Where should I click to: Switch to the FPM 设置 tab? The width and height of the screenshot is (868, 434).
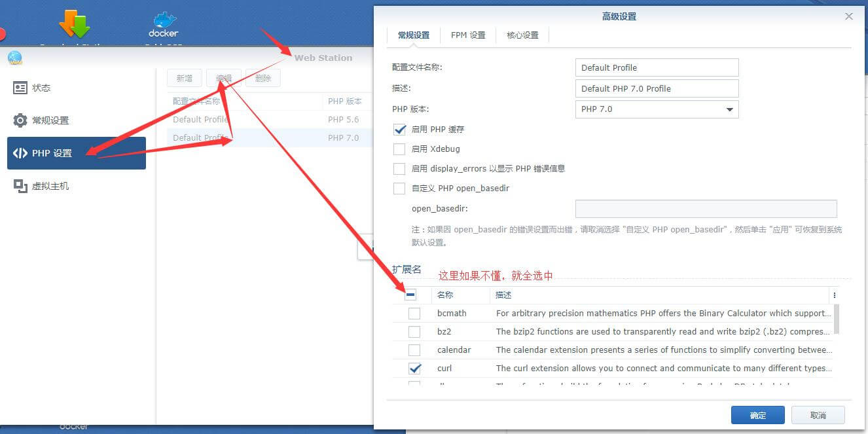468,35
